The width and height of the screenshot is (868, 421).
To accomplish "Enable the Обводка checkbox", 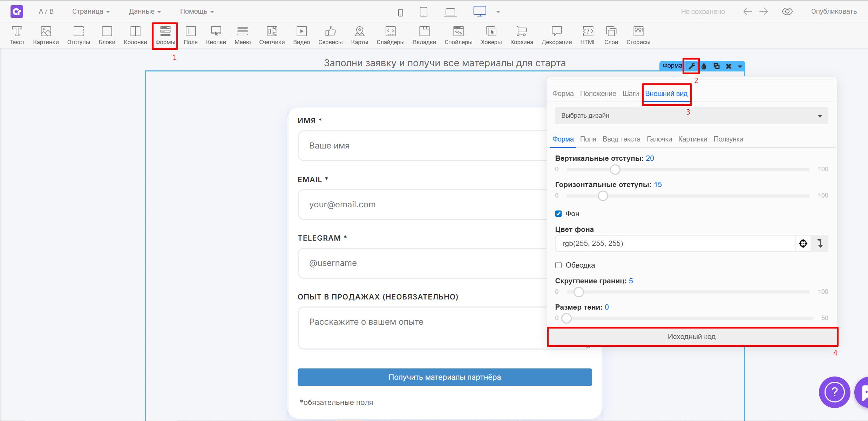I will pos(558,265).
